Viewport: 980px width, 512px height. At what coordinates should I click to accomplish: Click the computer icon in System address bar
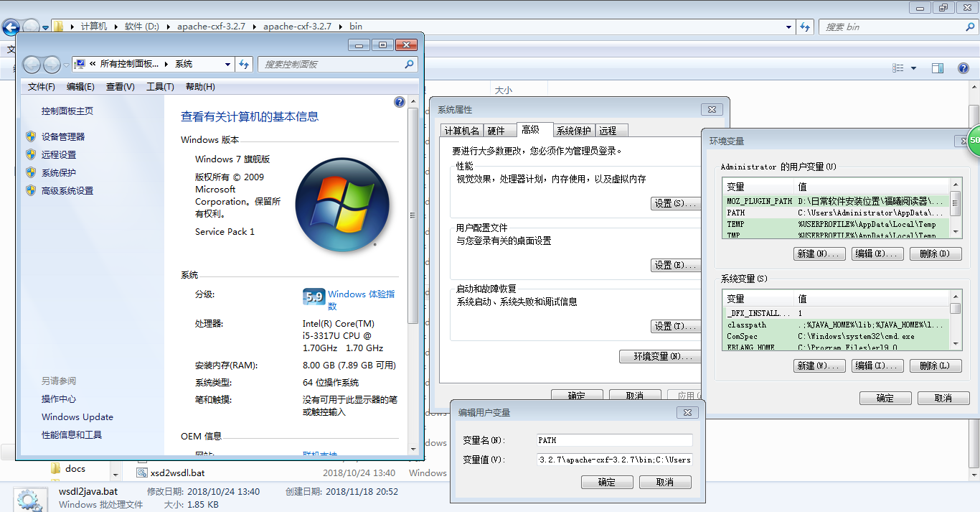point(80,64)
